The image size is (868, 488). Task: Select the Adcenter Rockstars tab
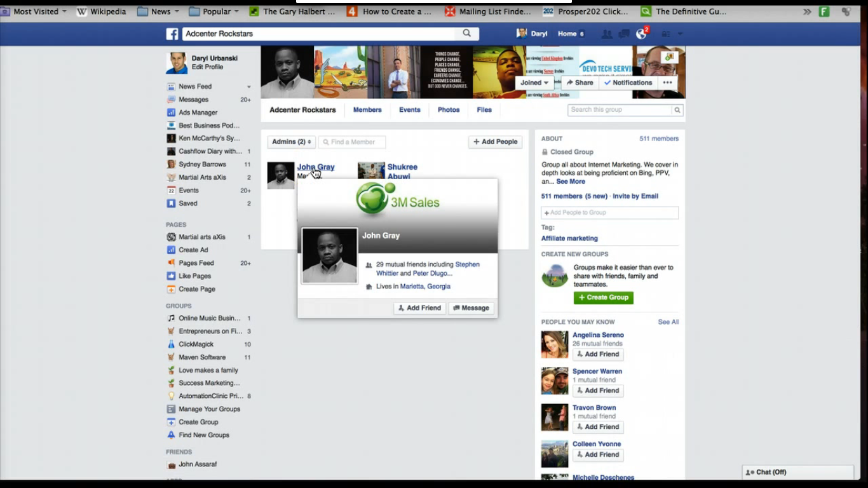coord(302,110)
